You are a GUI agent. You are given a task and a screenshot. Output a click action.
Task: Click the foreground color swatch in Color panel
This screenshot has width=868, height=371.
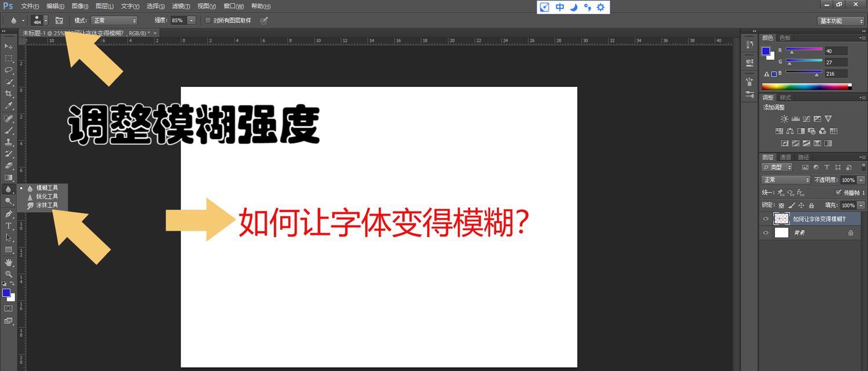pos(766,51)
